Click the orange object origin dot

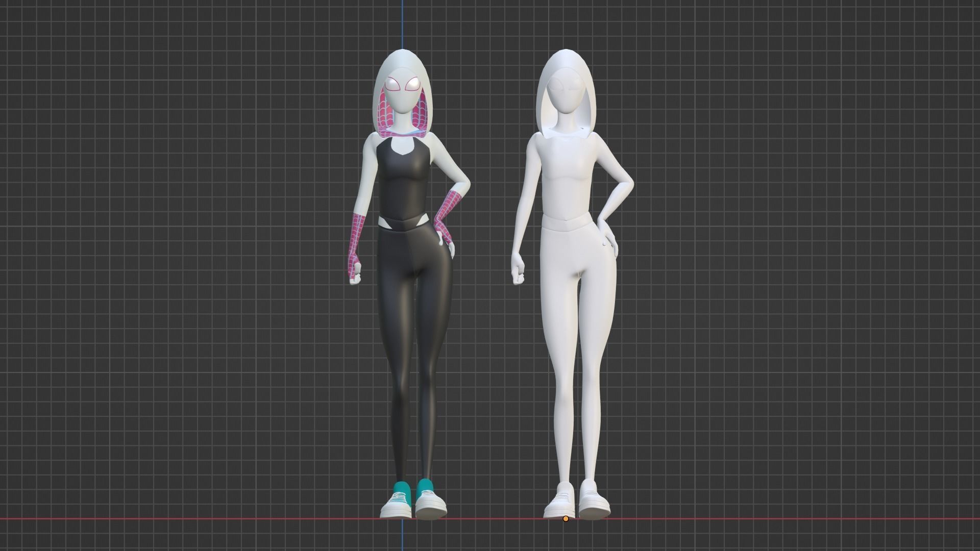coord(566,519)
